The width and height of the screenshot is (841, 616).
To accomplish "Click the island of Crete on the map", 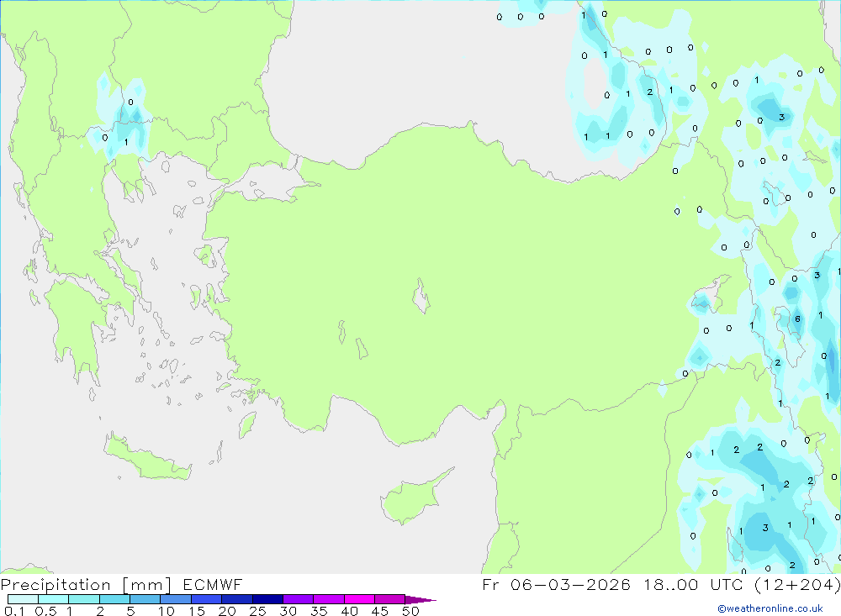I will (147, 457).
